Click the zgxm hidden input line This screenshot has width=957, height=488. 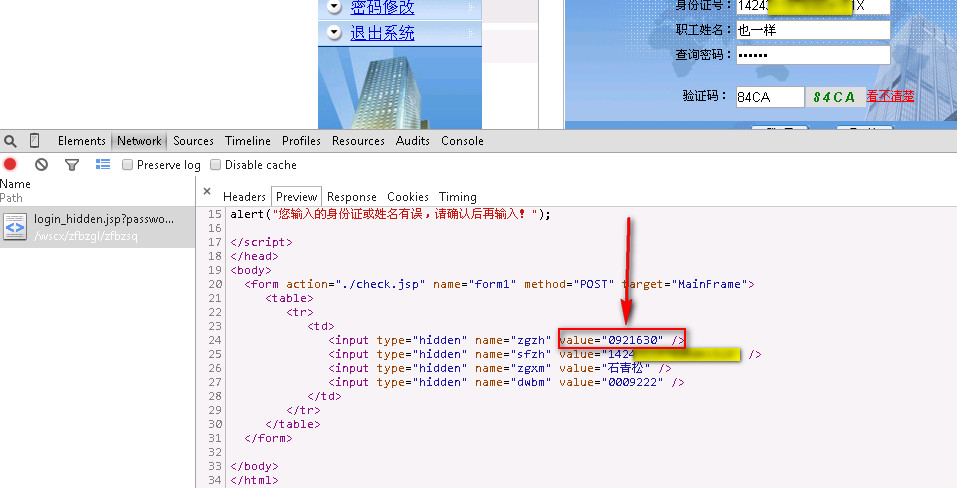click(500, 368)
